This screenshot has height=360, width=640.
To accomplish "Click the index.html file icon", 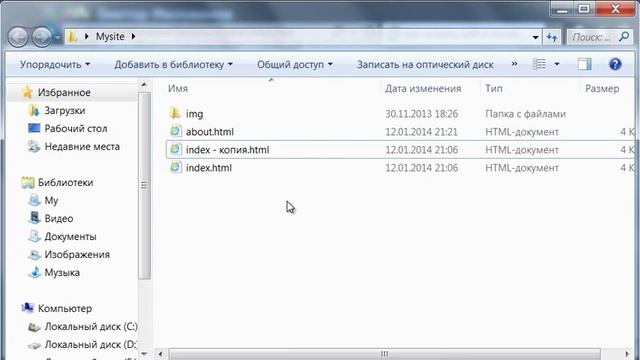I will pos(175,167).
